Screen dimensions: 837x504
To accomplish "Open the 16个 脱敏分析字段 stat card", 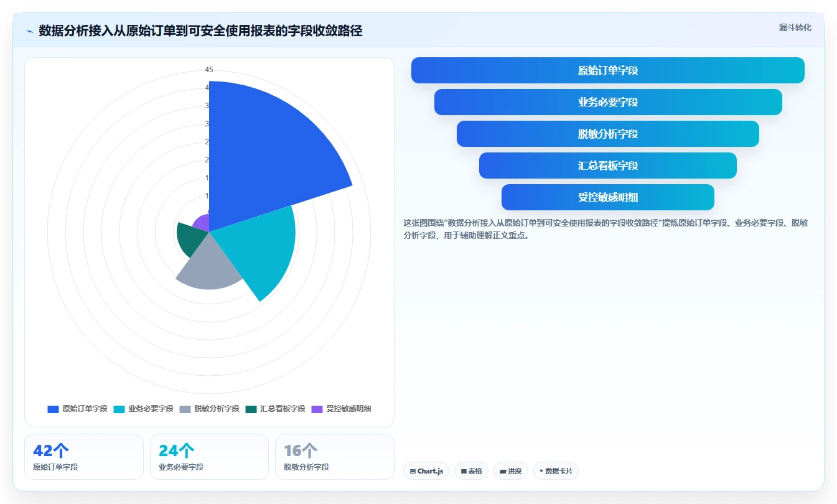I will (x=335, y=457).
